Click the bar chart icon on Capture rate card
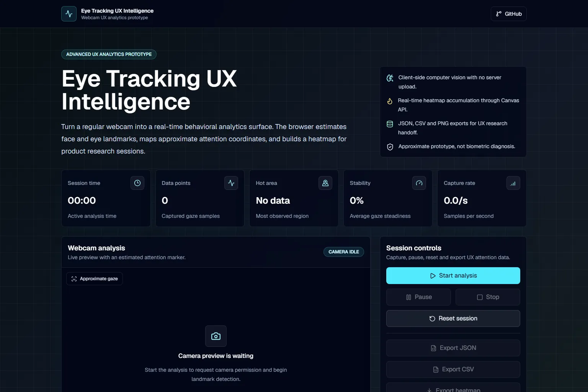Screen dimensions: 588x392 coord(513,183)
